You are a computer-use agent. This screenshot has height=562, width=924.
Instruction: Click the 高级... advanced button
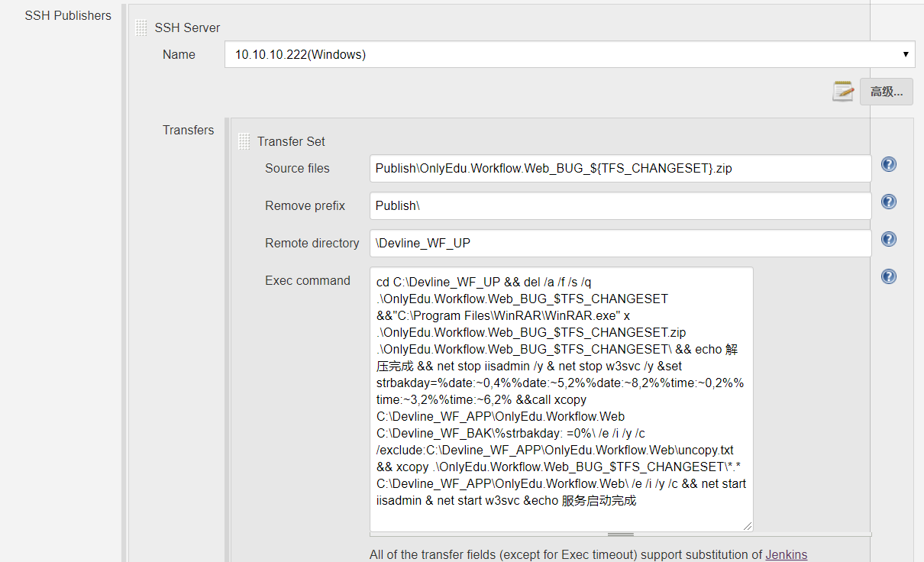[886, 92]
